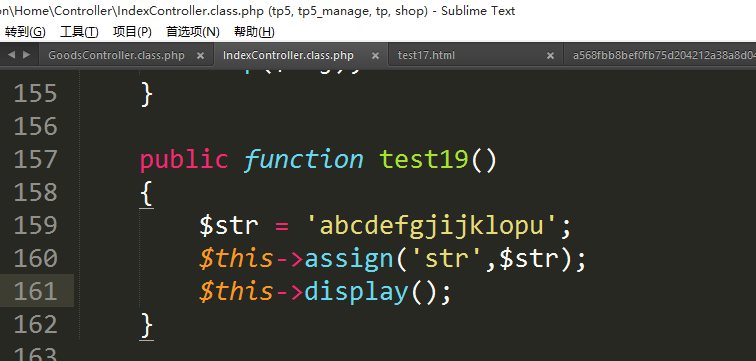Open the 帮助(H) menu
The width and height of the screenshot is (756, 361).
[254, 32]
